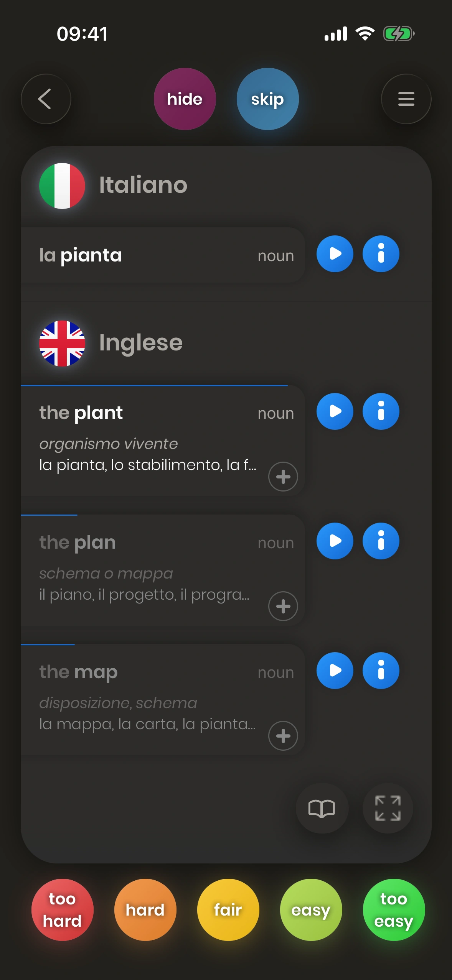Go back with the left chevron

(46, 99)
